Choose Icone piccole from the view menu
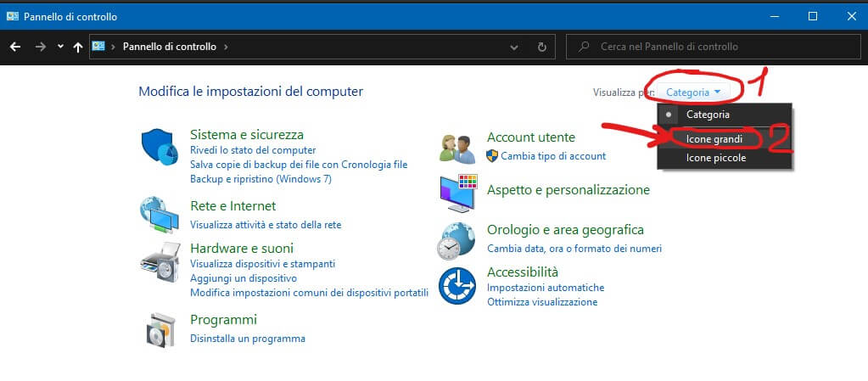868x381 pixels. point(715,158)
